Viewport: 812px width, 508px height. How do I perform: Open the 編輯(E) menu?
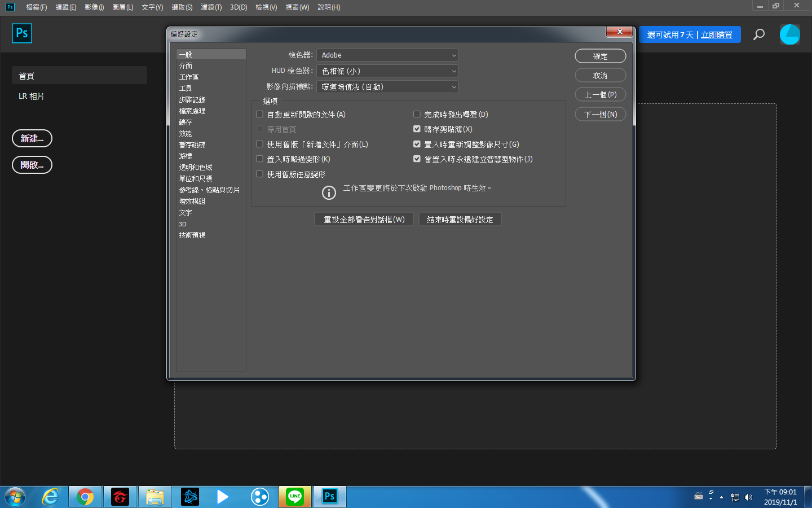pyautogui.click(x=66, y=7)
